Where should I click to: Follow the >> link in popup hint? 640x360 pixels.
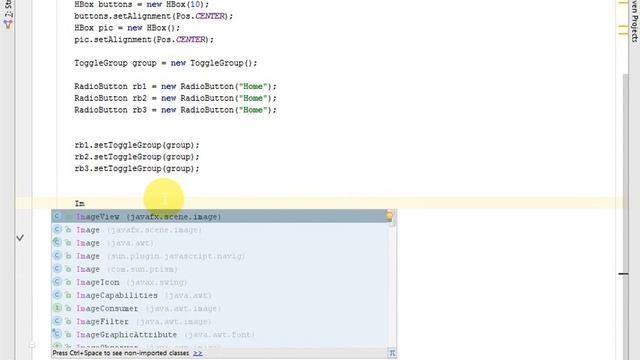click(198, 353)
